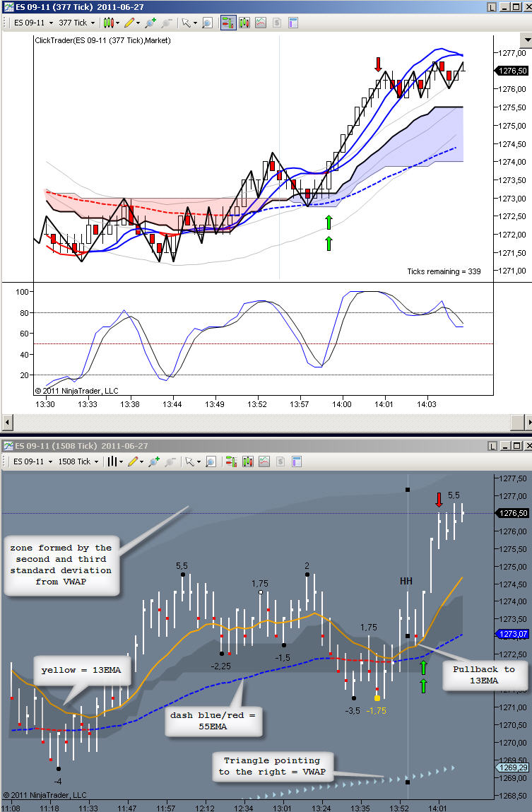Click the L link button on 377 Tick title bar
The width and height of the screenshot is (532, 812).
492,7
